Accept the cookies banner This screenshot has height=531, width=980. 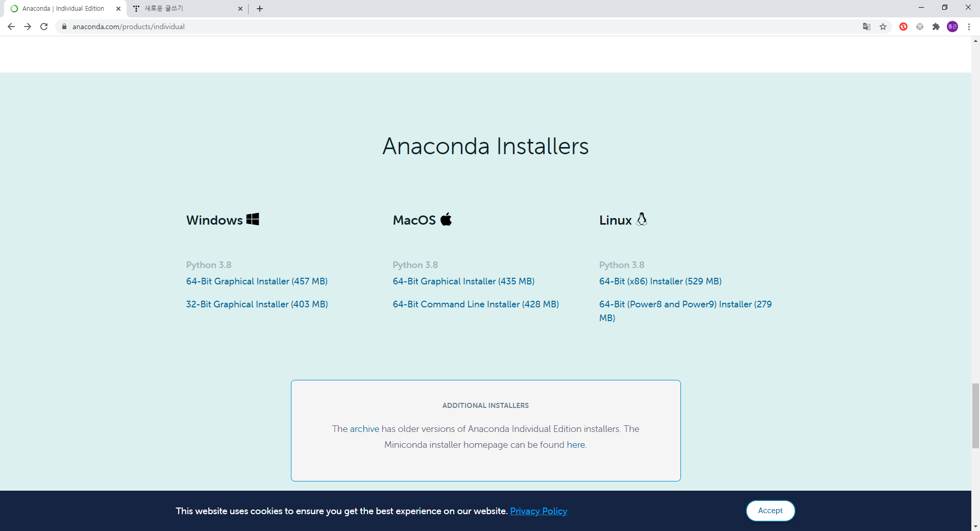(x=770, y=511)
